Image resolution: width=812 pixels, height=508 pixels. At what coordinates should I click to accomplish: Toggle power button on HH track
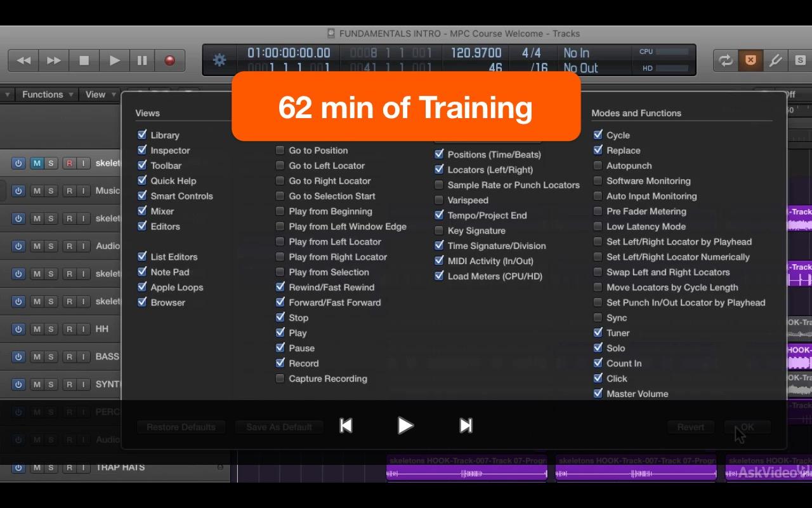tap(18, 329)
